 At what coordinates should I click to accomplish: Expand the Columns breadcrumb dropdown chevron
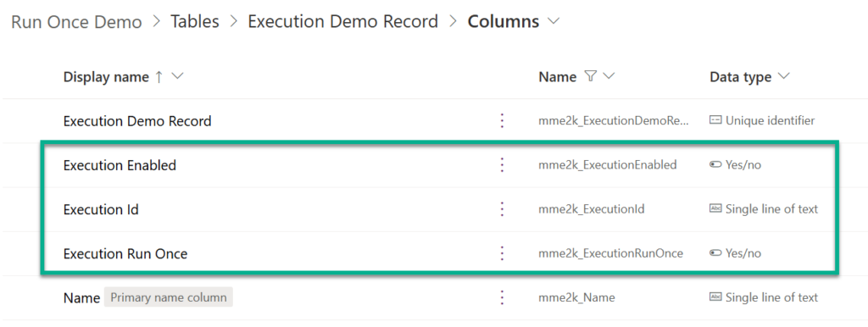tap(553, 22)
